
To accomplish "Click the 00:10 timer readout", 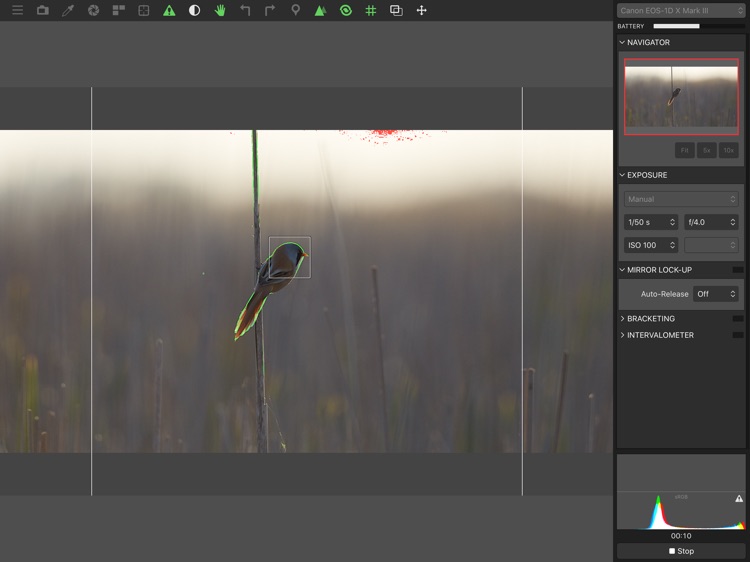I will (x=681, y=536).
